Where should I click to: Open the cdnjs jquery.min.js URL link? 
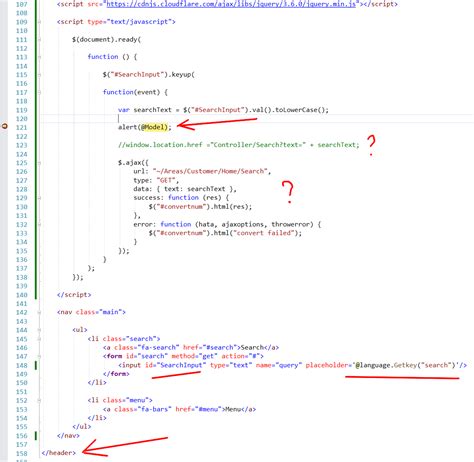point(231,4)
